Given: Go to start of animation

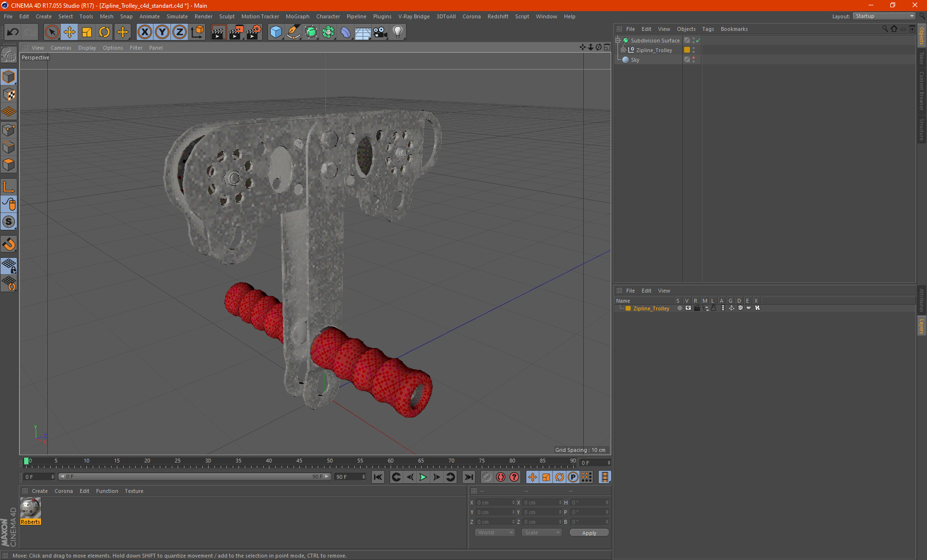Looking at the screenshot, I should pyautogui.click(x=378, y=477).
